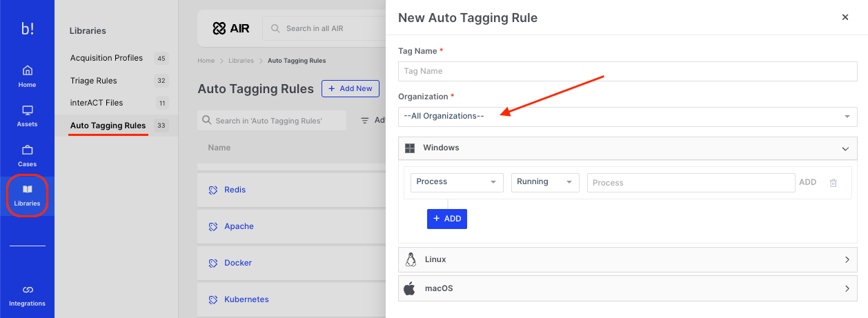
Task: Open Integrations link icon
Action: click(27, 290)
